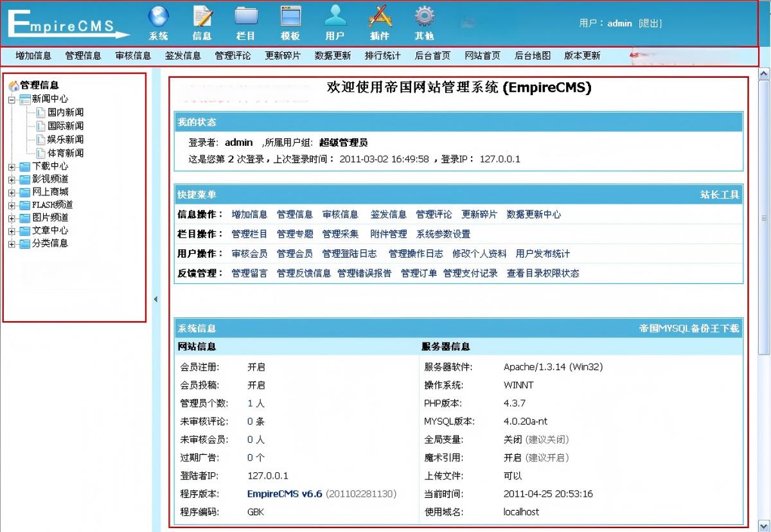Expand the 下载中心 tree node
Screen dimensions: 771x532
tap(12, 167)
